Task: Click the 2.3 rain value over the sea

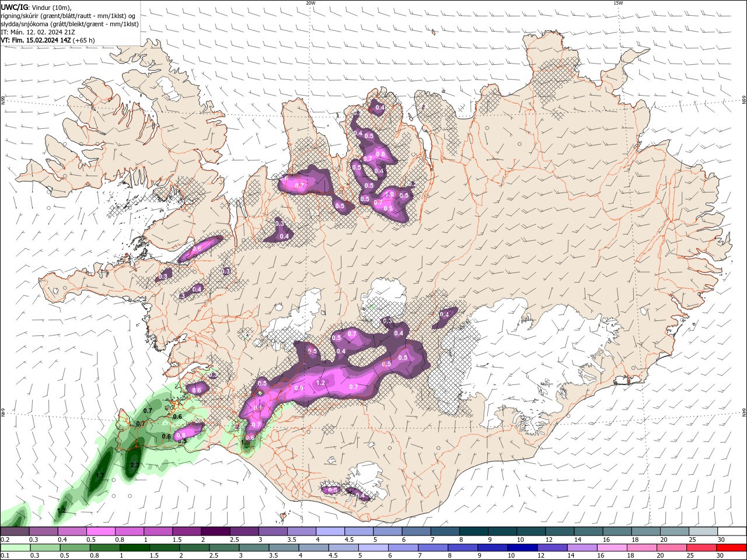Action: coord(134,465)
